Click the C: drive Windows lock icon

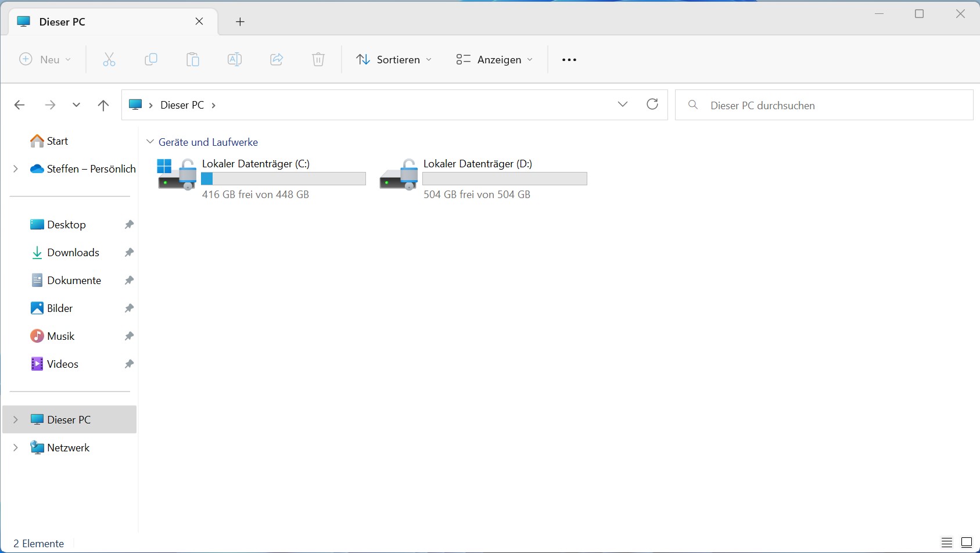tap(177, 174)
